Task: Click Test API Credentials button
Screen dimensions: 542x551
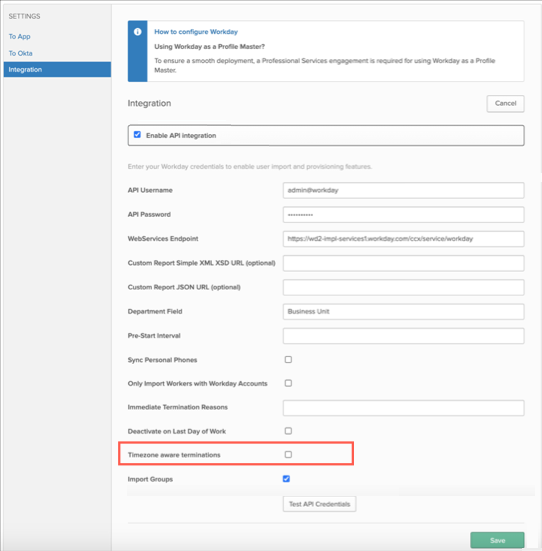Action: pyautogui.click(x=320, y=504)
